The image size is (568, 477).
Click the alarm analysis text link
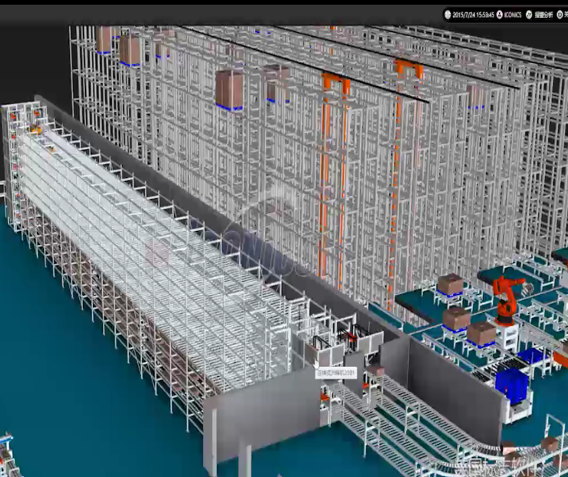544,15
